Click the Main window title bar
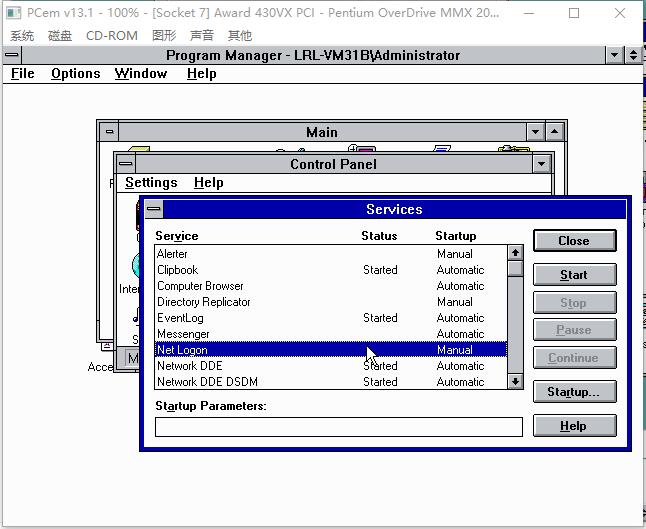Viewport: 646px width, 529px height. tap(322, 132)
